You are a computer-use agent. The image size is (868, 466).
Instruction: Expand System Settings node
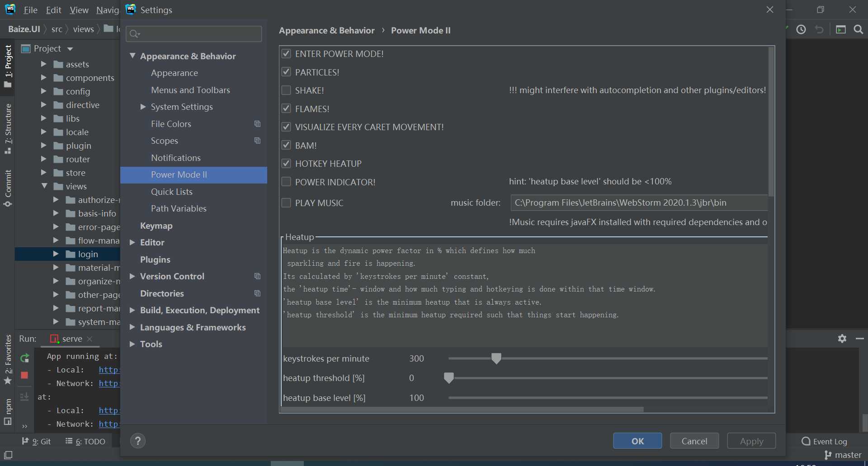(x=143, y=107)
